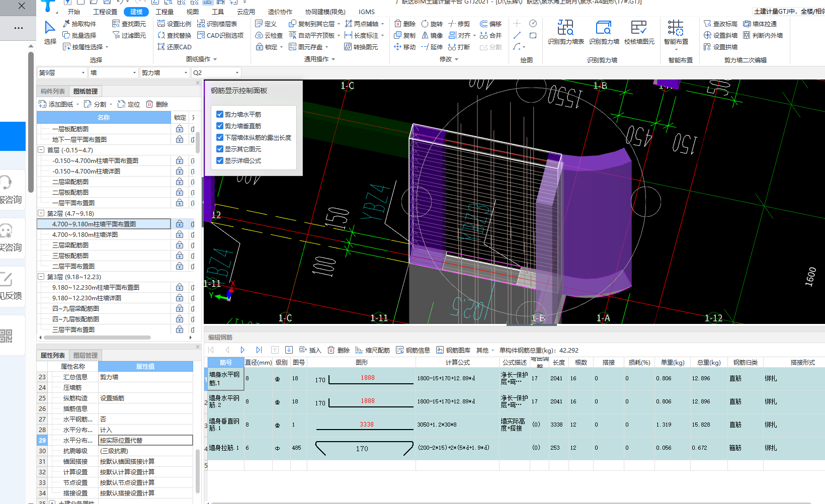Collapse the 首层 (-0.15~4.7) tree node
The height and width of the screenshot is (504, 825).
[41, 150]
